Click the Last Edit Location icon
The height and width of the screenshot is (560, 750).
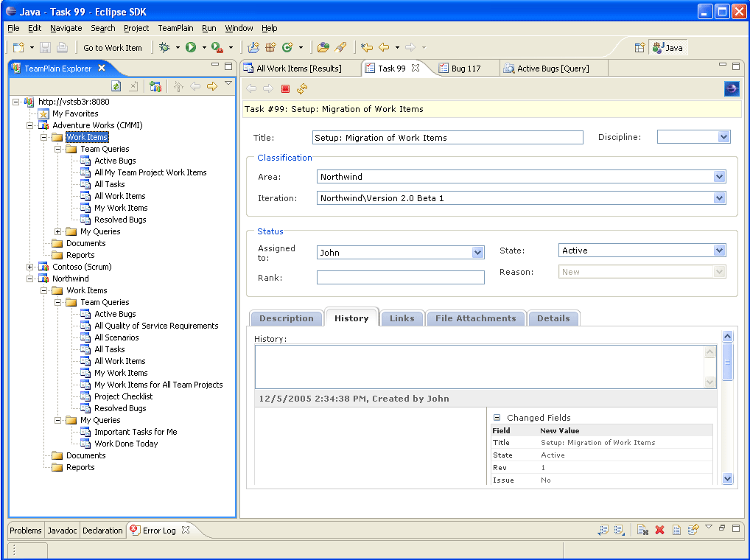coord(367,47)
